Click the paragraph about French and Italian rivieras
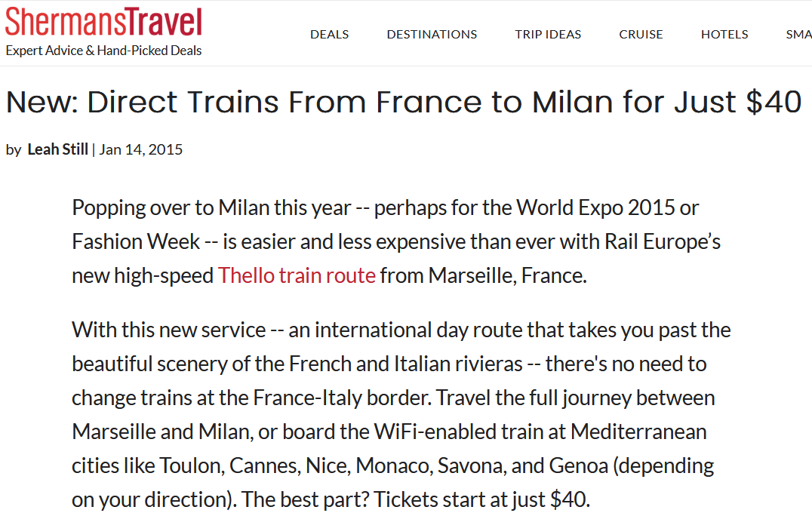This screenshot has height=513, width=812. click(401, 415)
